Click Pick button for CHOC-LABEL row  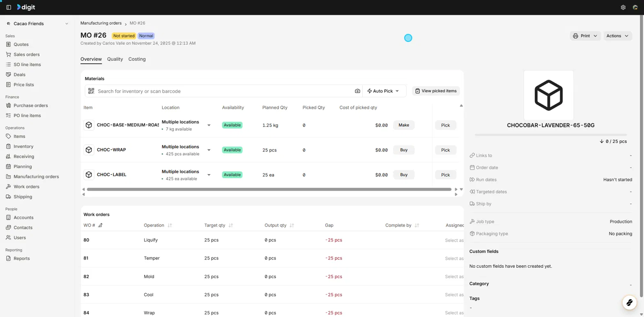(x=446, y=175)
